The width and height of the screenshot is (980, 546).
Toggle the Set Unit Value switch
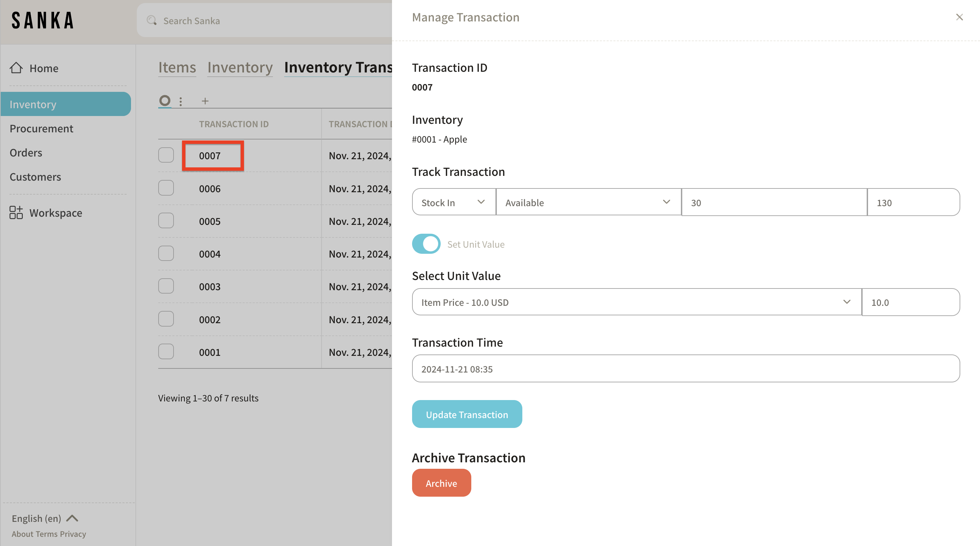coord(426,244)
